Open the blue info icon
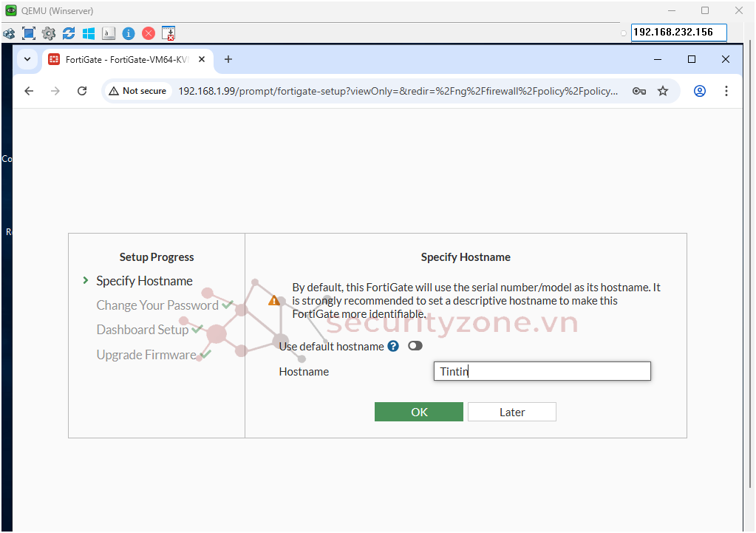 point(129,33)
